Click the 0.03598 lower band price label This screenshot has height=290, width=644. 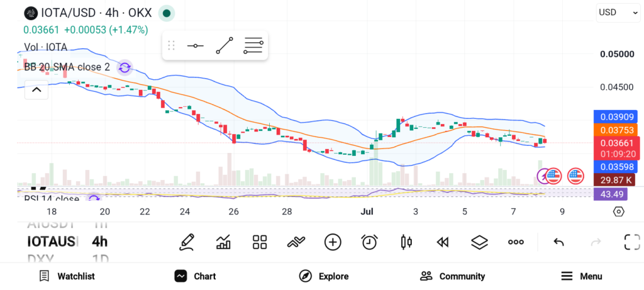(615, 167)
